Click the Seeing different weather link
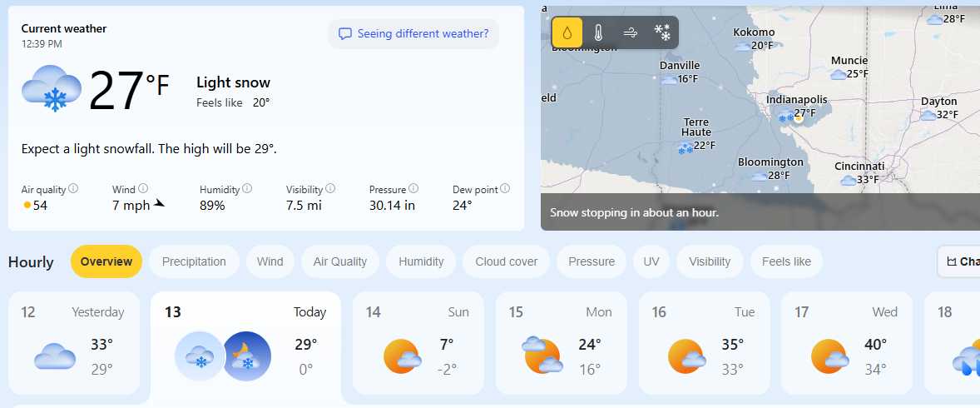The height and width of the screenshot is (408, 980). (x=414, y=34)
